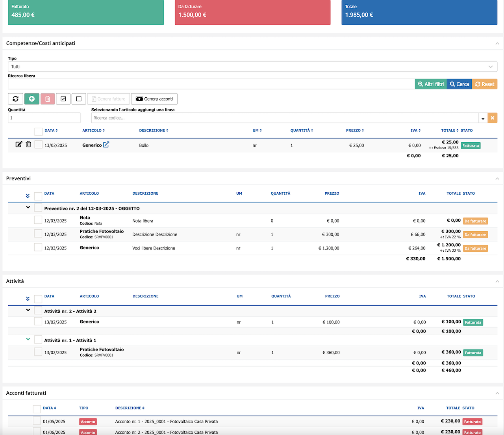Collapse the Competenze/Costi anticipati panel
This screenshot has height=435, width=504.
point(497,44)
